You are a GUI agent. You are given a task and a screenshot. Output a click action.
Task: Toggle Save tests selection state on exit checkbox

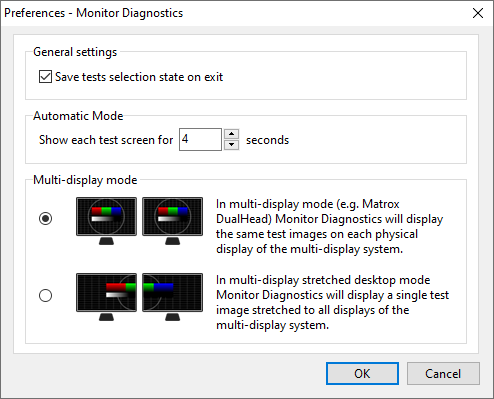pos(45,77)
